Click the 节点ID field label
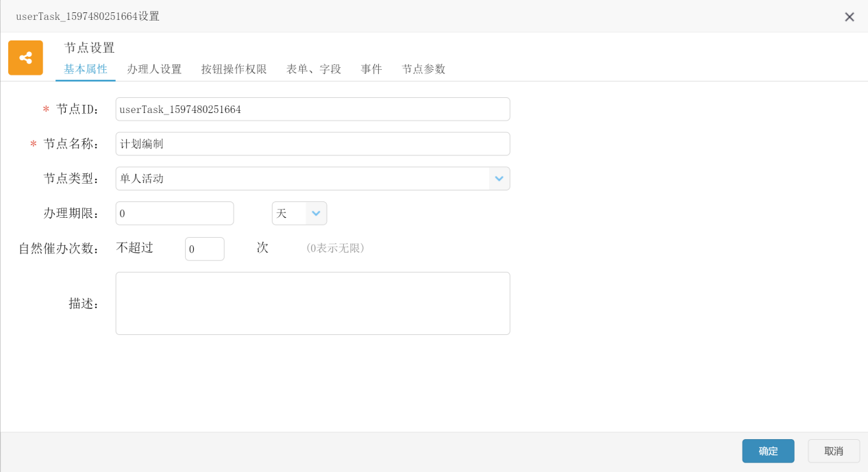Image resolution: width=868 pixels, height=472 pixels. [77, 109]
